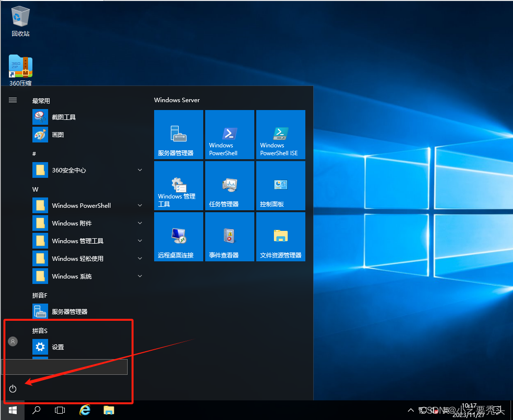Launch 截图工具 from the most used list
Screen dimensions: 513x420
(88, 117)
